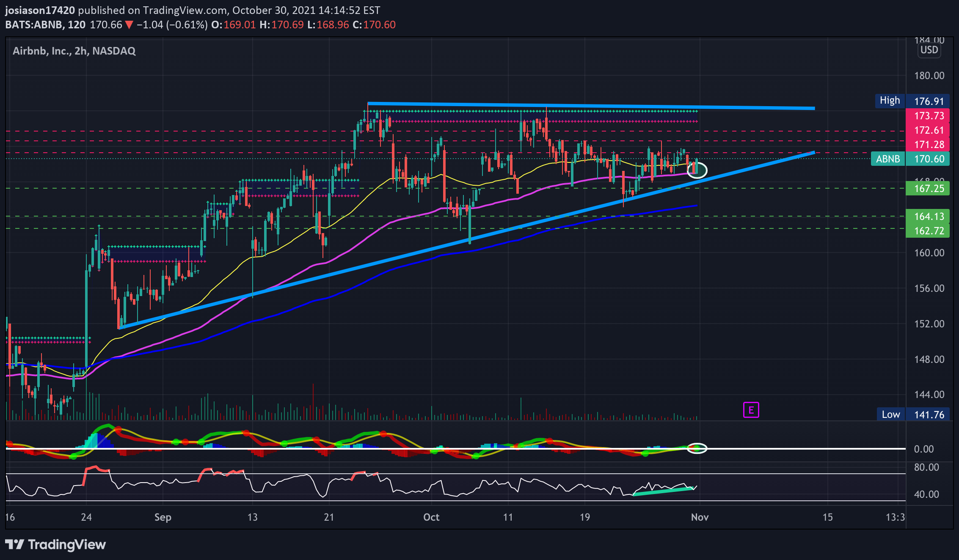This screenshot has height=560, width=959.
Task: Click the 180.00 price axis label
Action: (929, 76)
